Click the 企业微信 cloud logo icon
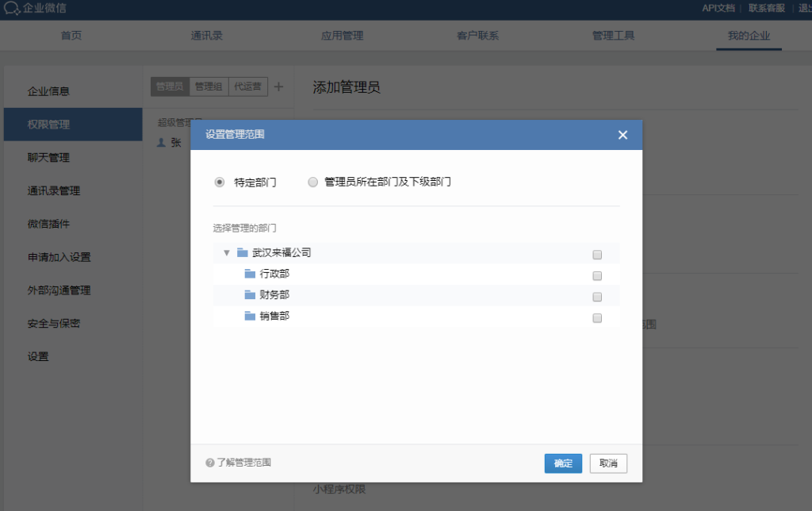This screenshot has height=511, width=812. pyautogui.click(x=12, y=9)
